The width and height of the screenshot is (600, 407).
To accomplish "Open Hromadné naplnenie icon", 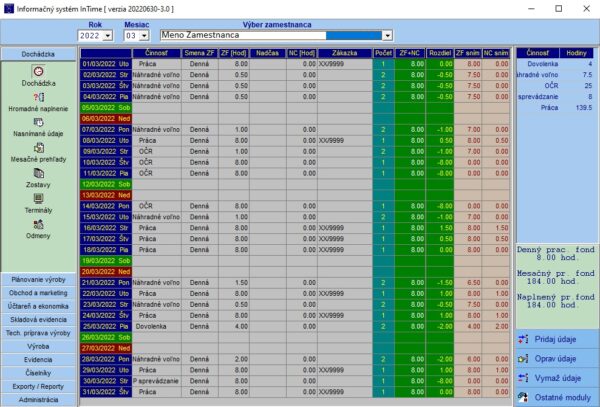I will tap(39, 97).
